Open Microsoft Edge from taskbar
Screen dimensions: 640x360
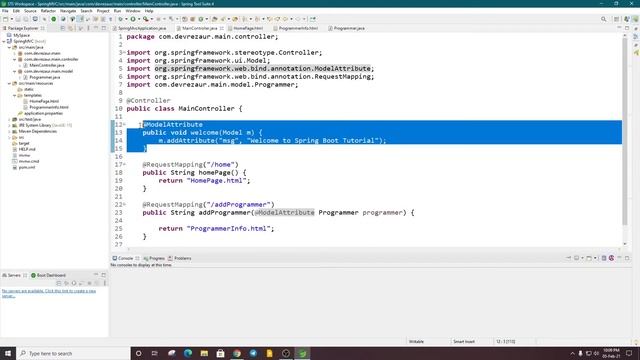pyautogui.click(x=188, y=353)
